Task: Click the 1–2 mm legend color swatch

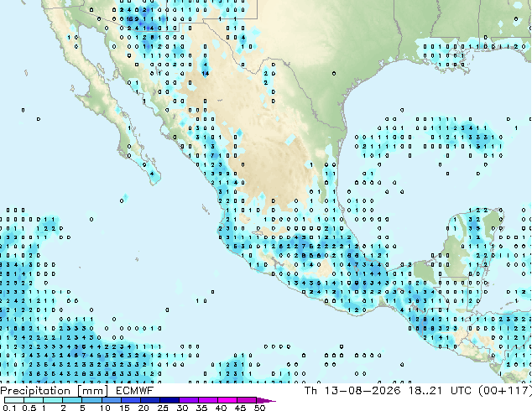Action: click(x=53, y=400)
